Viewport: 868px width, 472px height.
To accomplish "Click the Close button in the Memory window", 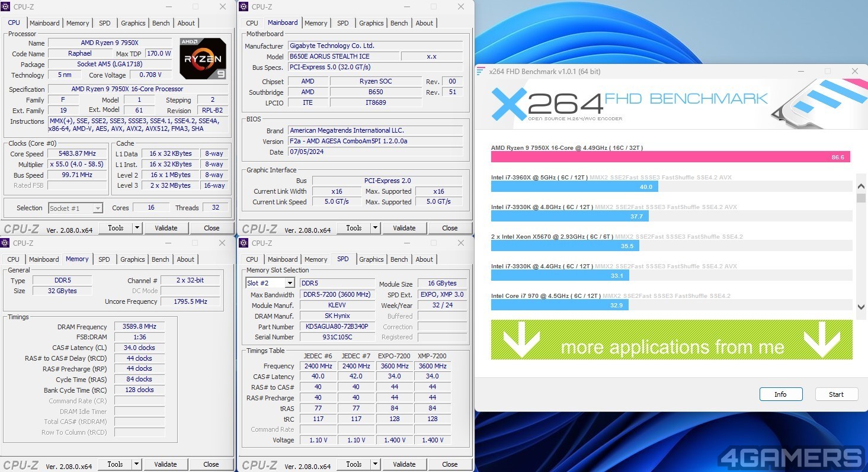I will tap(212, 464).
